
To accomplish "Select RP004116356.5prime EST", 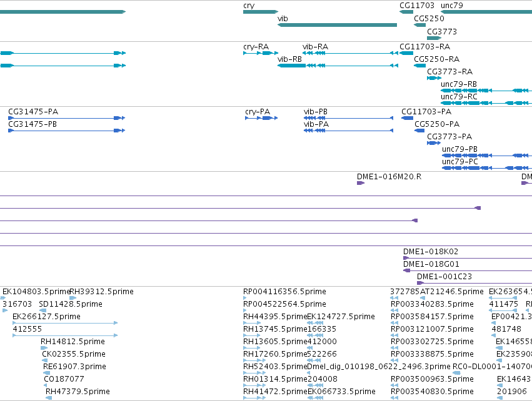I will pyautogui.click(x=245, y=298).
